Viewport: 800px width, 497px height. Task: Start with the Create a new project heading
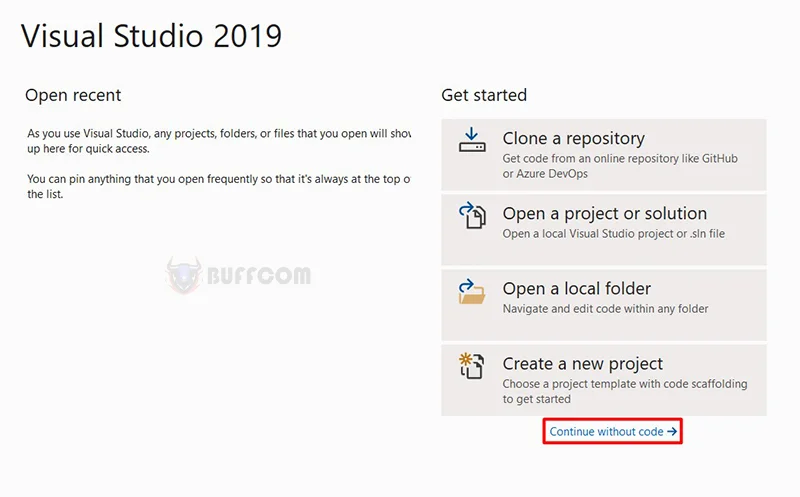(583, 363)
